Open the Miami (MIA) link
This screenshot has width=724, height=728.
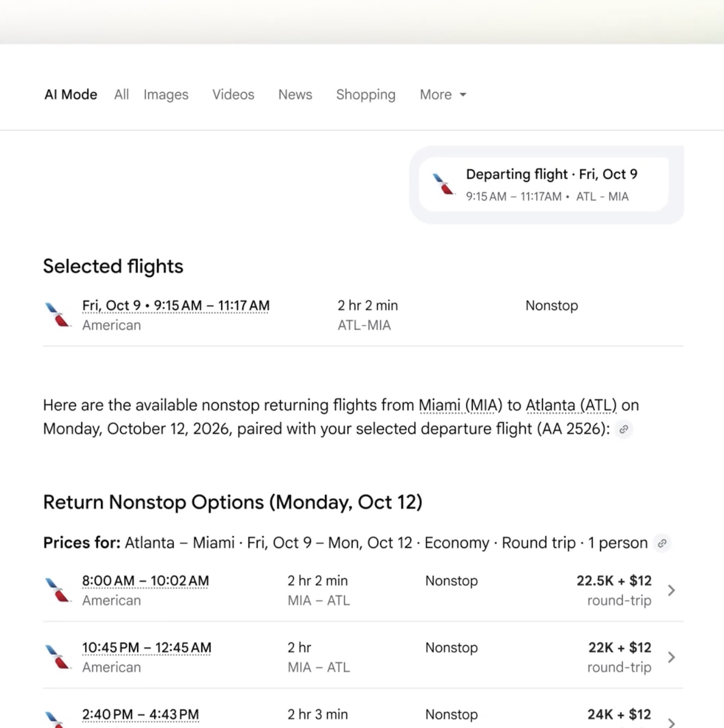[x=460, y=405]
